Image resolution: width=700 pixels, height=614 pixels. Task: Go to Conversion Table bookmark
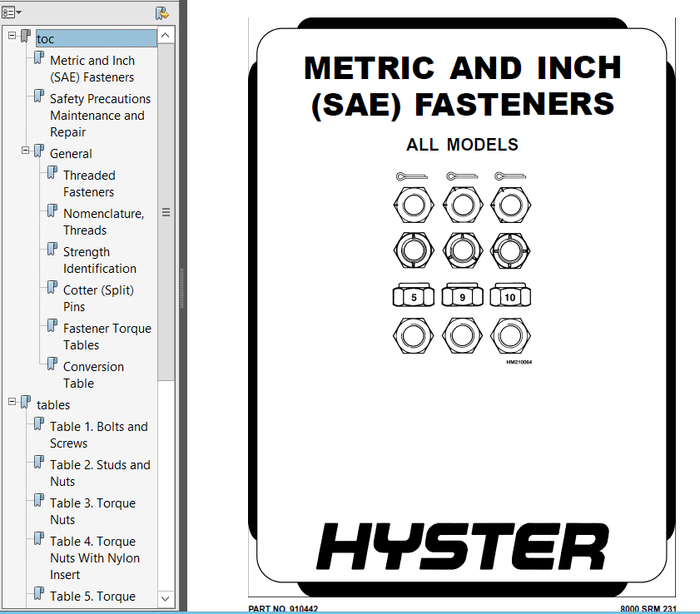94,375
